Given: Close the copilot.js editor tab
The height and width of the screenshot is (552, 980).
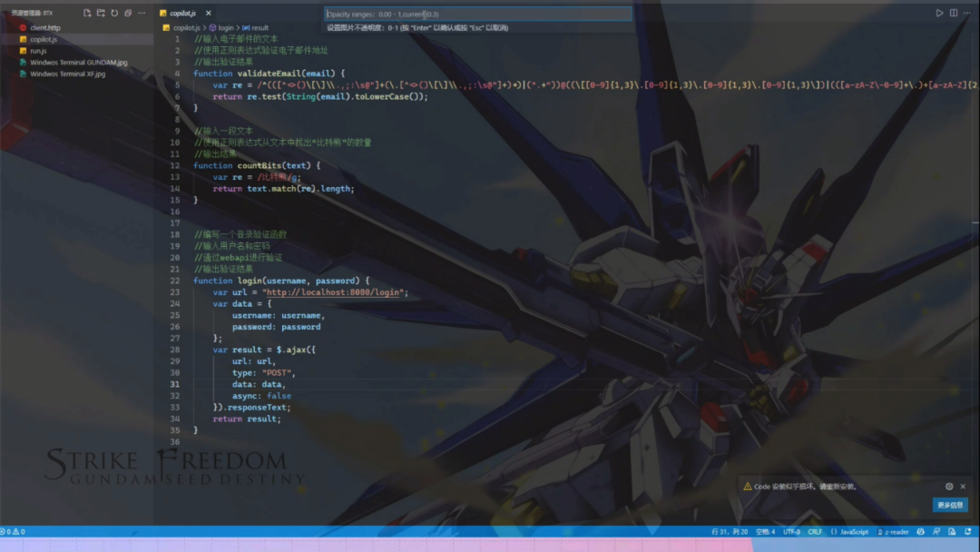Looking at the screenshot, I should click(x=208, y=13).
